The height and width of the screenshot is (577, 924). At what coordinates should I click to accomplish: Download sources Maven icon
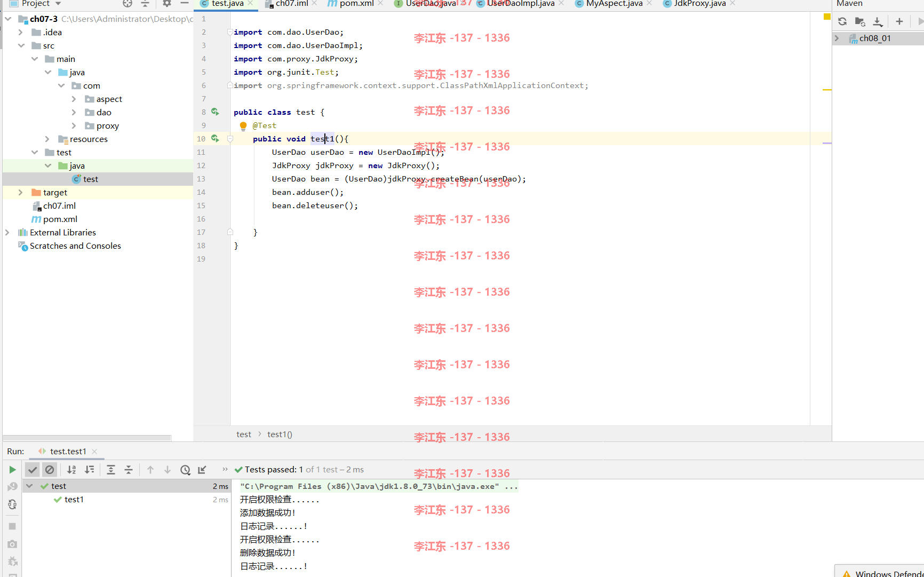point(878,21)
